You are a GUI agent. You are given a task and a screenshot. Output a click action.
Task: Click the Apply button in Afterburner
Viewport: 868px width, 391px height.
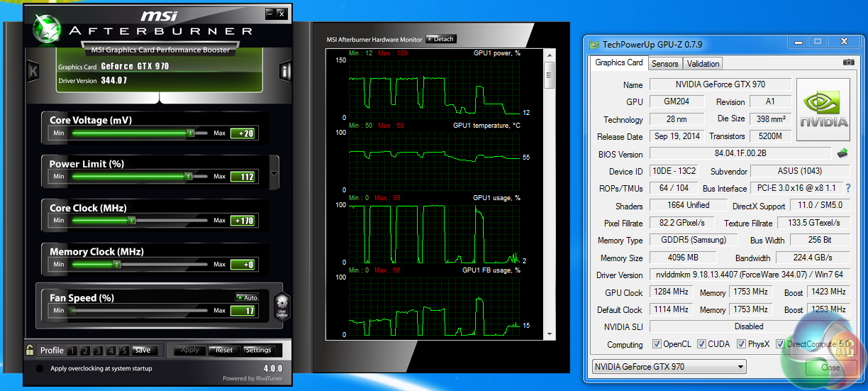point(190,351)
